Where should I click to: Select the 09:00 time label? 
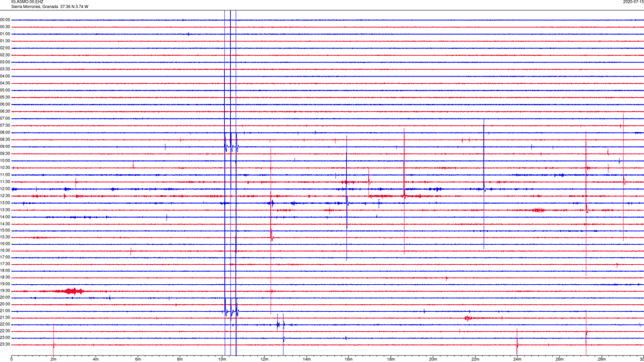pyautogui.click(x=5, y=147)
